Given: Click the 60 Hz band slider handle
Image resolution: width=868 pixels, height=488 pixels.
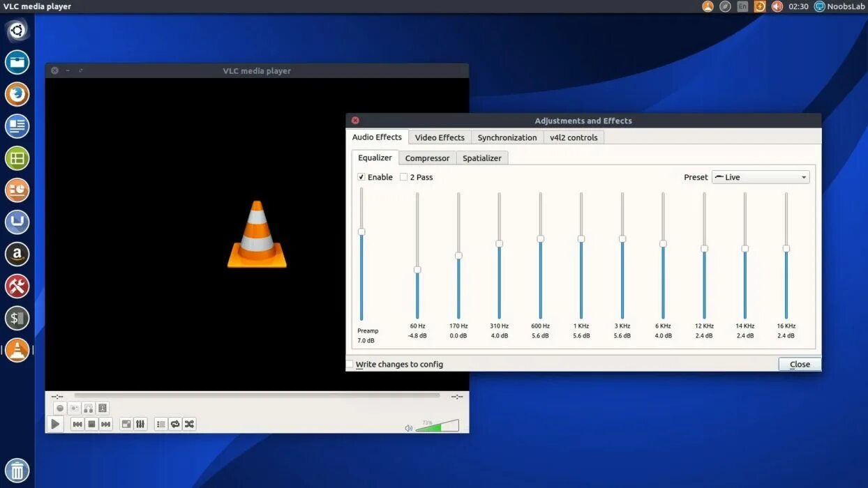Looking at the screenshot, I should [x=417, y=269].
